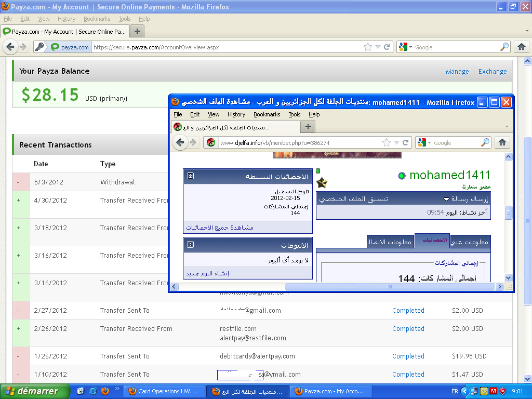
Task: Open the home page from Payza window
Action: (522, 47)
